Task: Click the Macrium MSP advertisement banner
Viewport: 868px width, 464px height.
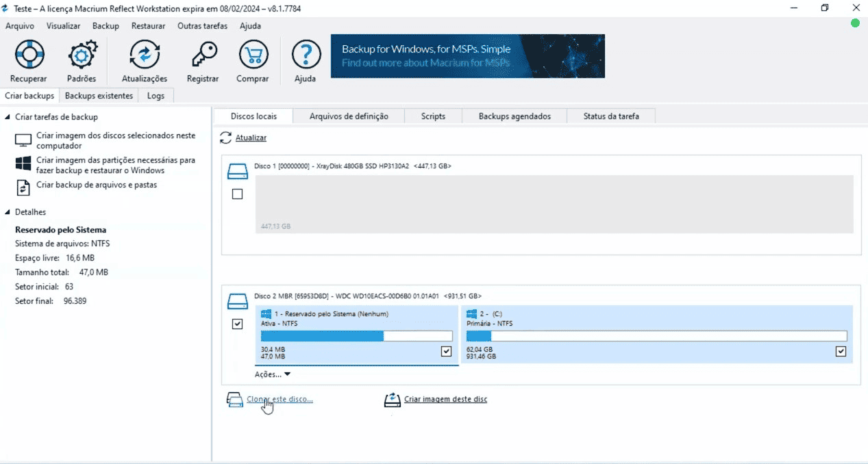Action: (468, 55)
